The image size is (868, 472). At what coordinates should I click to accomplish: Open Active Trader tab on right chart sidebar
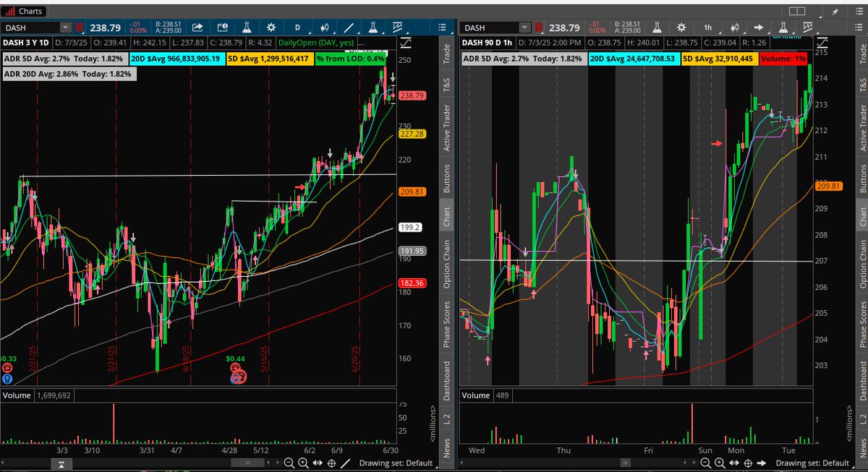(x=862, y=129)
